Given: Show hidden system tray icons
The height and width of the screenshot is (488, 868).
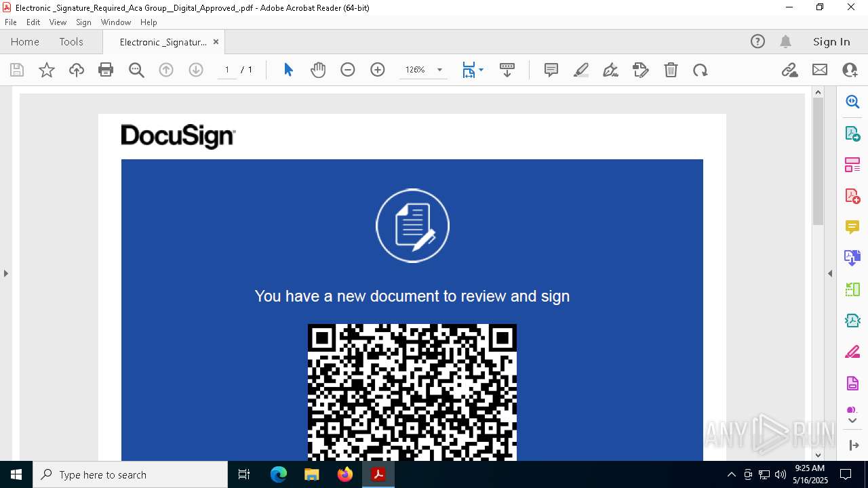Looking at the screenshot, I should pyautogui.click(x=731, y=474).
